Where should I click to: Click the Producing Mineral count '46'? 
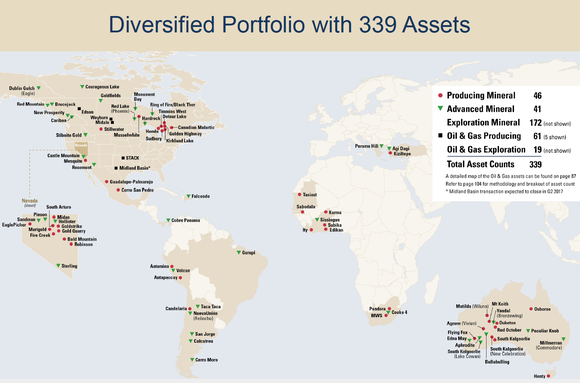click(x=537, y=95)
